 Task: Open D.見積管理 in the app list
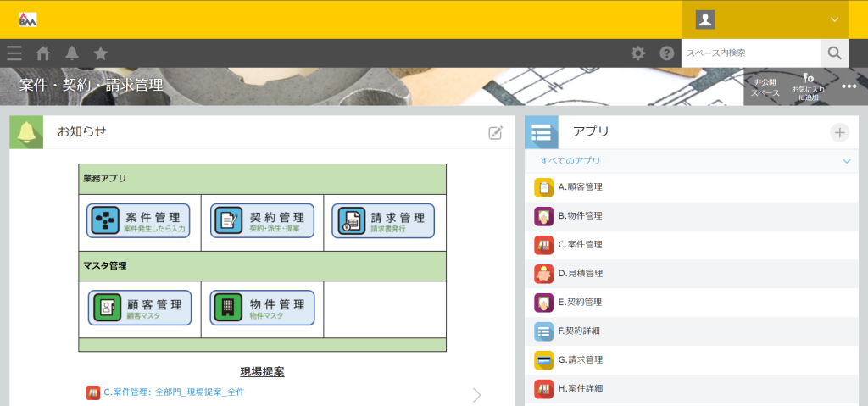point(580,274)
